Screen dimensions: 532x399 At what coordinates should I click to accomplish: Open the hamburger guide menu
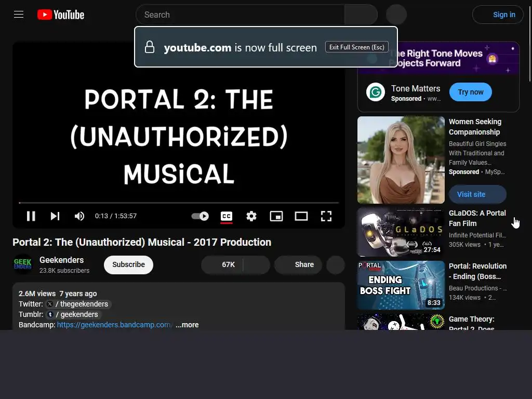[19, 15]
